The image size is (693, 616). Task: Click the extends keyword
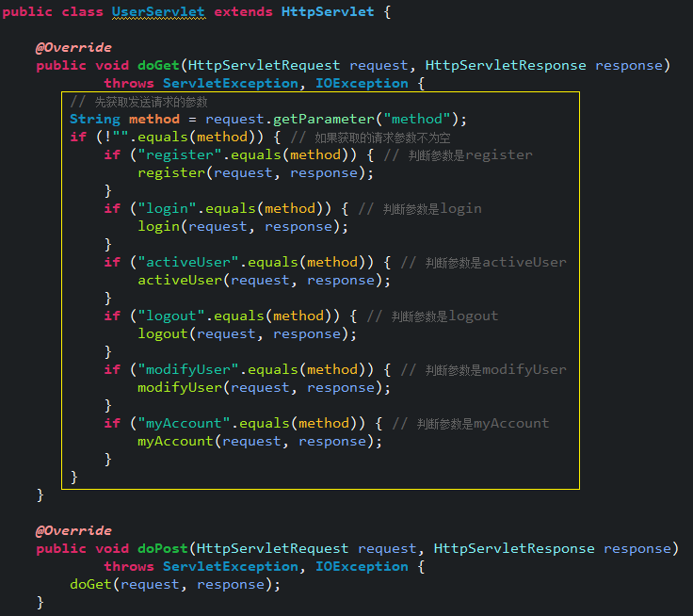(244, 12)
